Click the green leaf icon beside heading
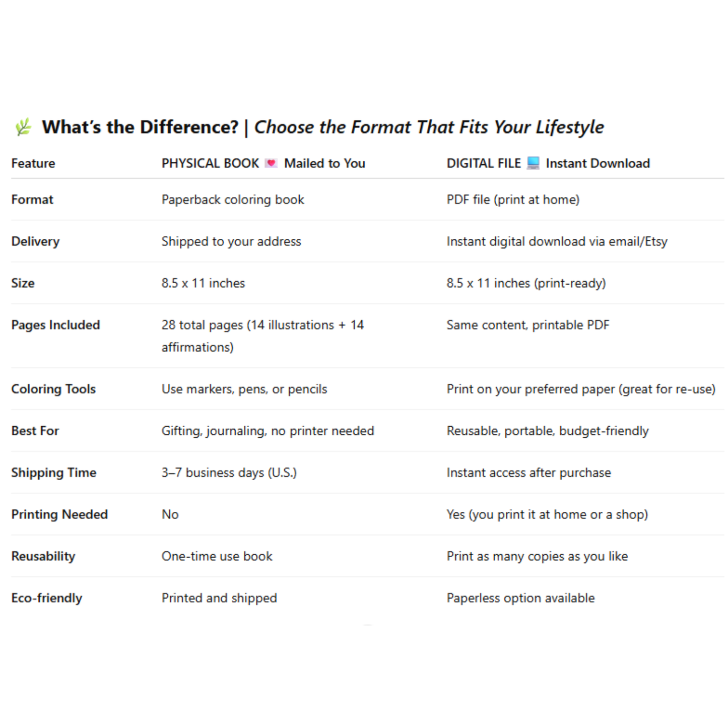The image size is (728, 728). tap(23, 127)
